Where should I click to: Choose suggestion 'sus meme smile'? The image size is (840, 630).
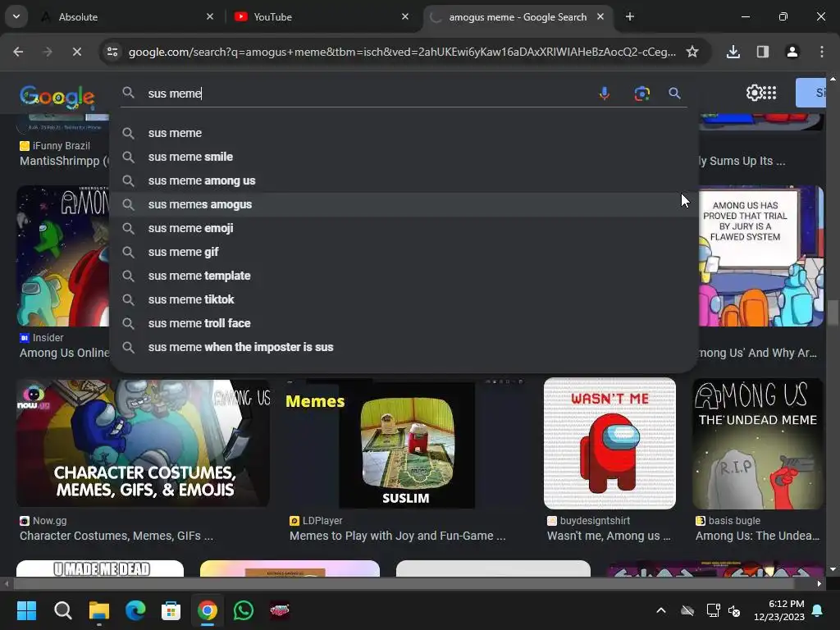[x=404, y=157]
